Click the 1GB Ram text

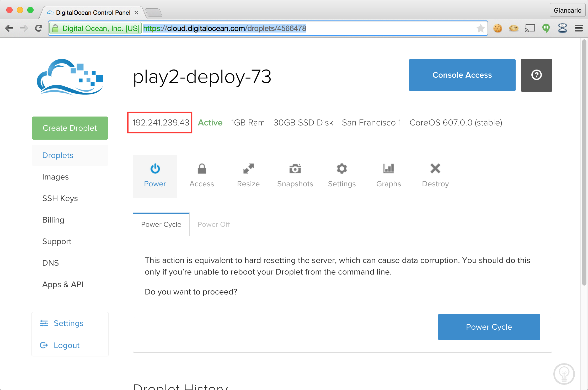pyautogui.click(x=248, y=123)
